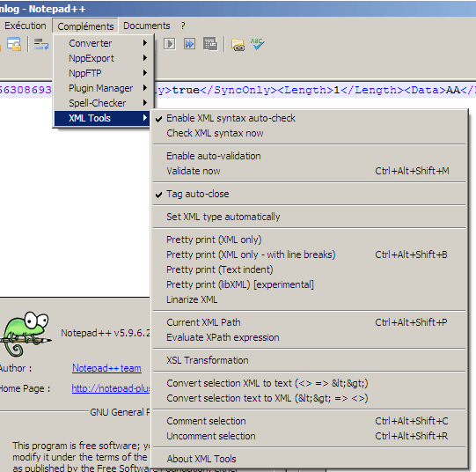Viewport: 476px width, 472px height.
Task: Choose Validate now
Action: pos(310,171)
